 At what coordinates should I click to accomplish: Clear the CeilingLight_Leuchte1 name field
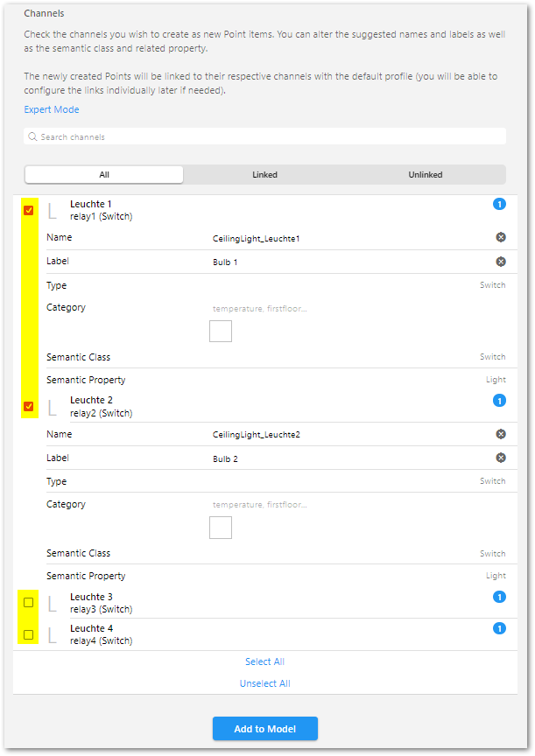[x=501, y=237]
